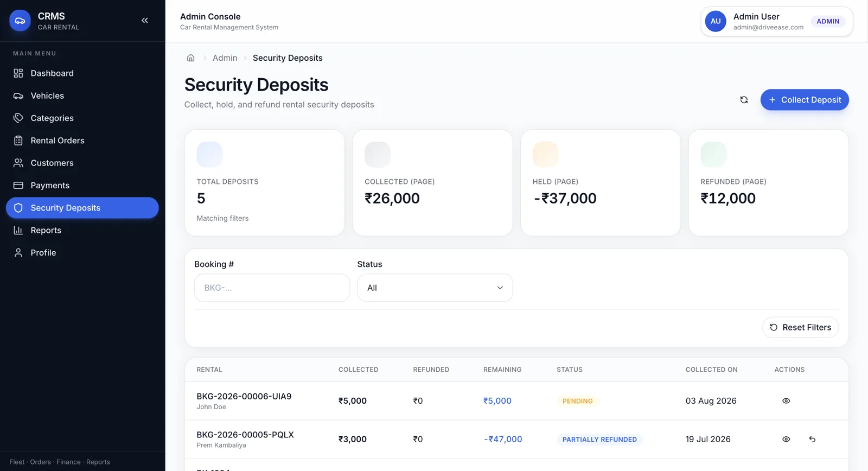Click Reset Filters button
The width and height of the screenshot is (868, 471).
800,327
